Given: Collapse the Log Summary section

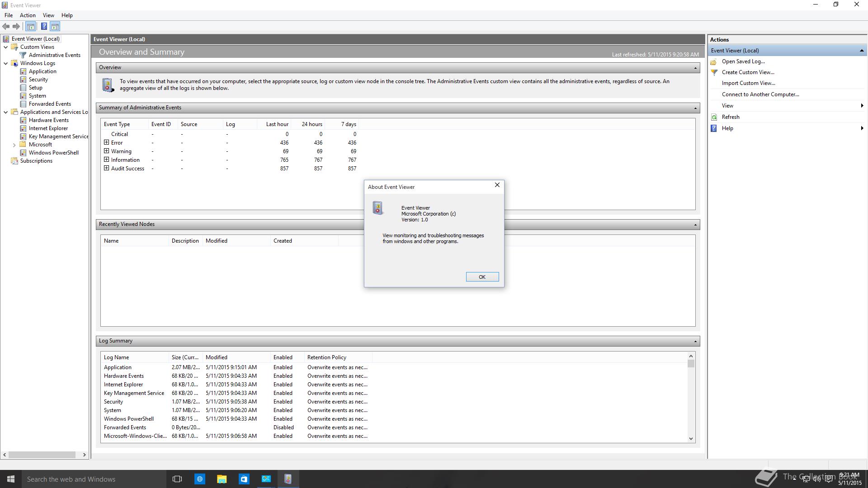Looking at the screenshot, I should (x=695, y=341).
